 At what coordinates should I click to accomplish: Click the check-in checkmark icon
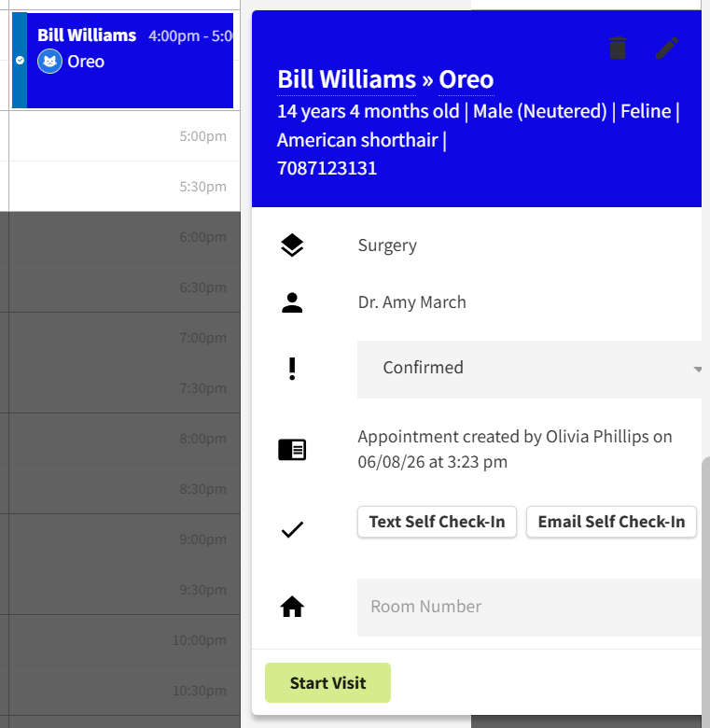[x=292, y=530]
